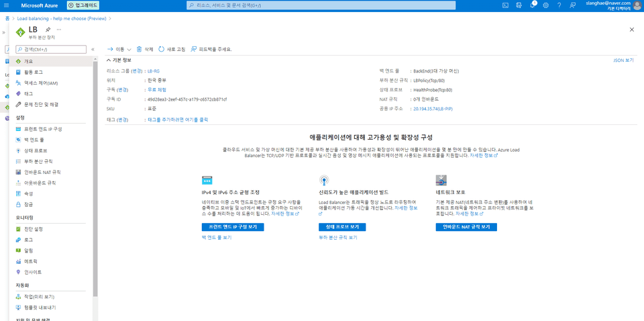The height and width of the screenshot is (321, 644).
Task: Pin the LB resource to dashboard
Action: pyautogui.click(x=48, y=30)
